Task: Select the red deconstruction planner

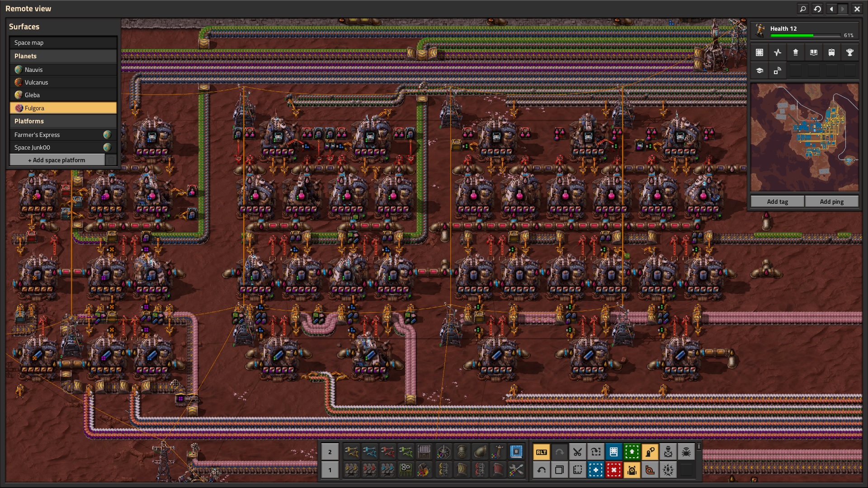Action: point(613,470)
